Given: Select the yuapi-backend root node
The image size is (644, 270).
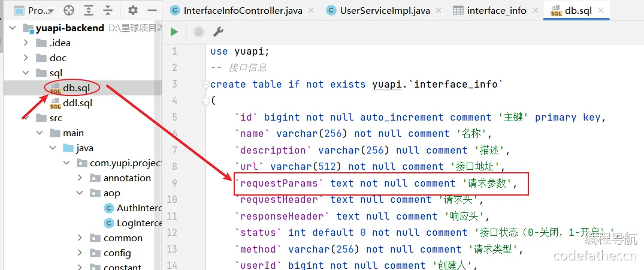Looking at the screenshot, I should [70, 28].
